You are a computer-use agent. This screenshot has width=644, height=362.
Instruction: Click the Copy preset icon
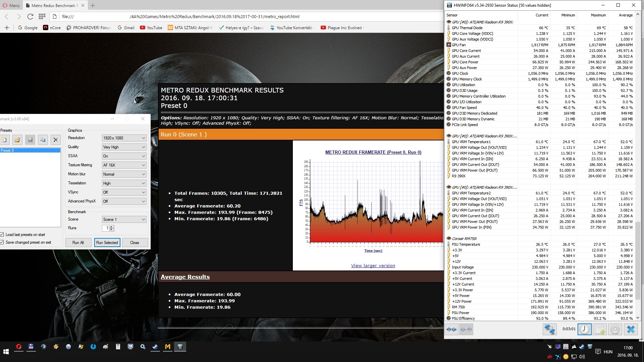point(43,140)
